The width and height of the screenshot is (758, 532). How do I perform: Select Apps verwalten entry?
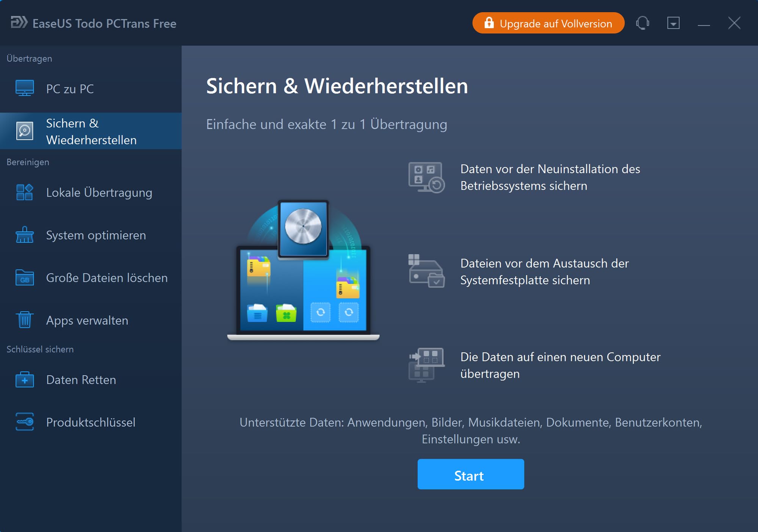click(x=91, y=320)
